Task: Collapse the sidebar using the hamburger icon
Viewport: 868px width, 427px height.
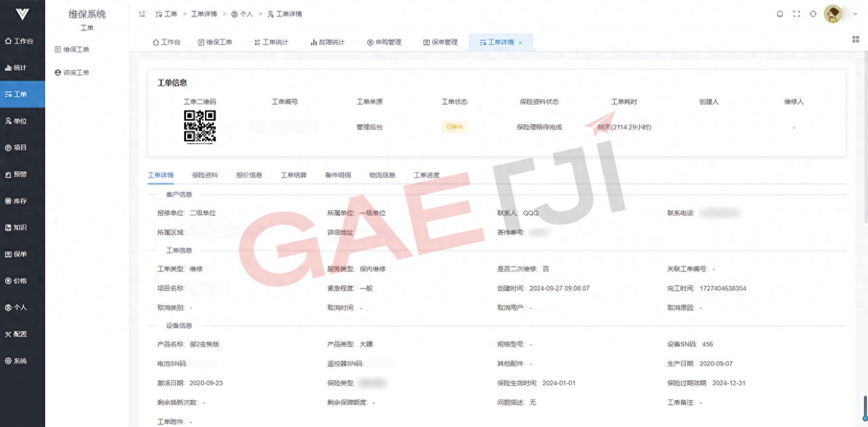Action: pyautogui.click(x=142, y=14)
